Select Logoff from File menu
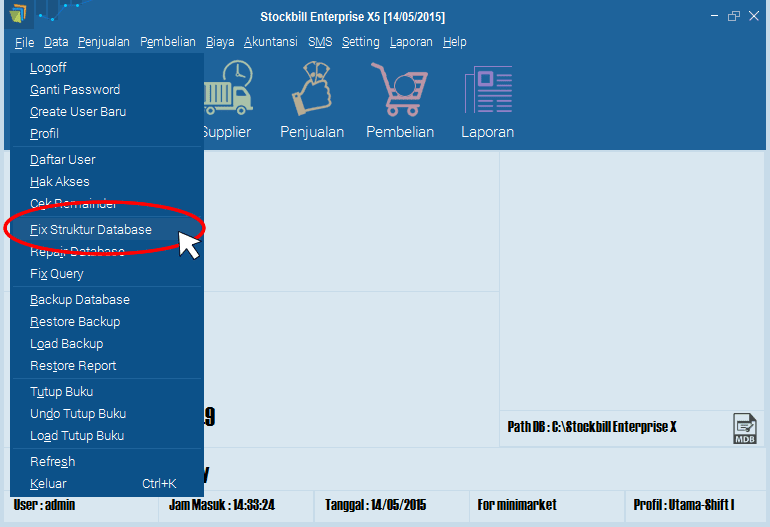Screen dimensions: 770x527 pos(107,68)
